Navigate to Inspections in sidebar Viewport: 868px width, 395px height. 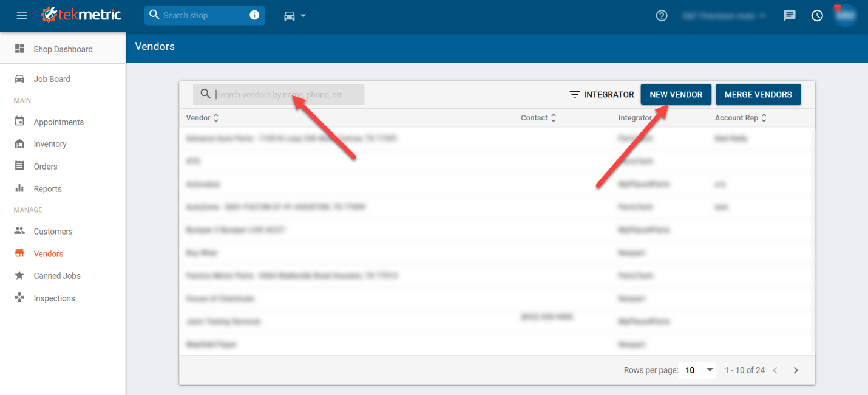coord(54,298)
